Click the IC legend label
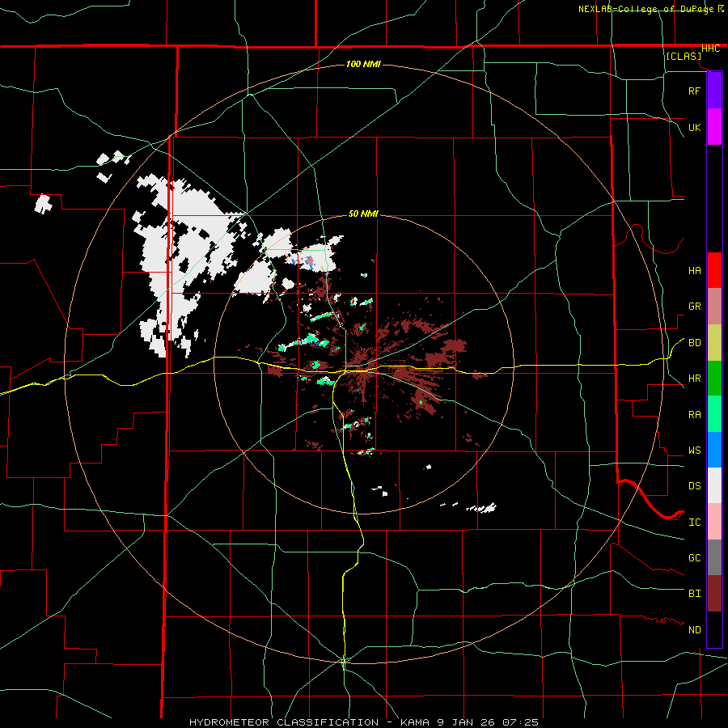Screen dimensions: 728x728 click(x=694, y=523)
